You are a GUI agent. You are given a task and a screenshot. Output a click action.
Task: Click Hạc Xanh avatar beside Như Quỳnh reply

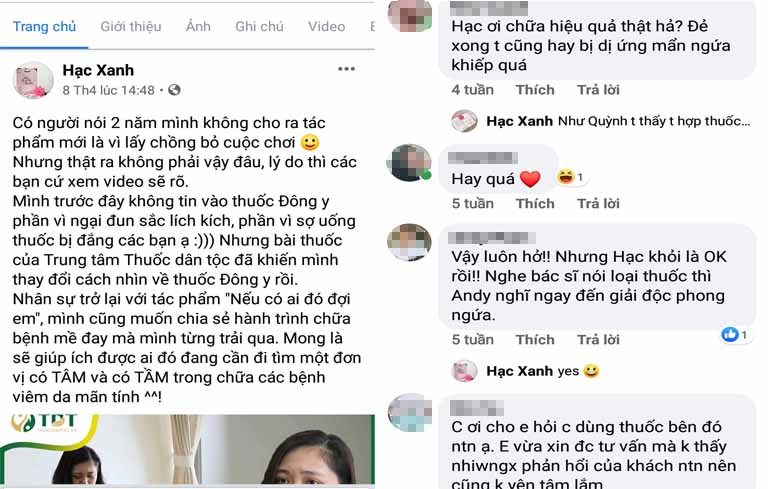[x=464, y=121]
